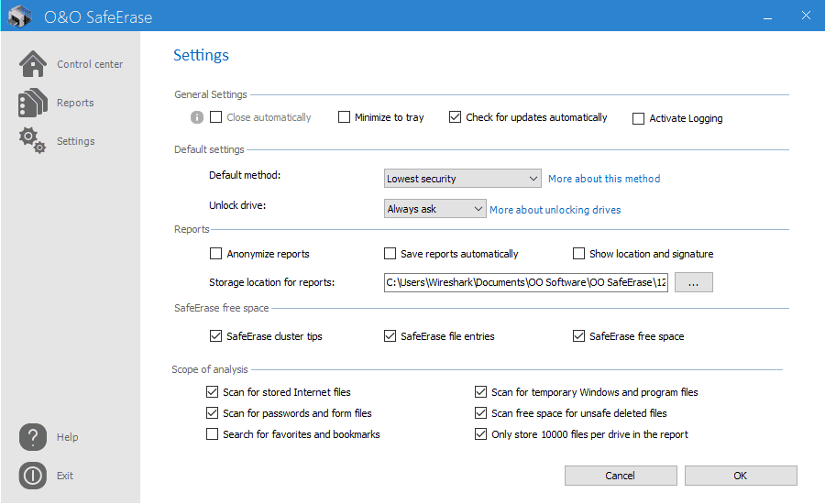
Task: Click the Help question mark icon
Action: [x=33, y=437]
